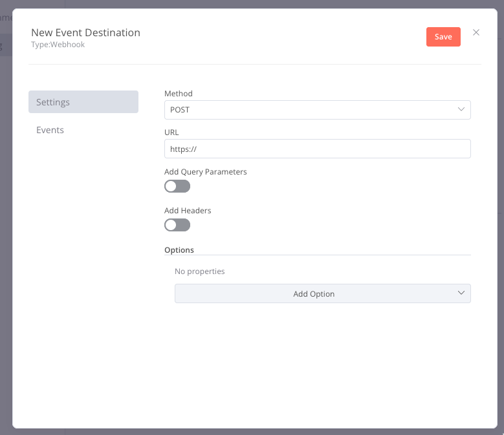Expand the Add Option dropdown
The height and width of the screenshot is (435, 504).
(x=314, y=293)
